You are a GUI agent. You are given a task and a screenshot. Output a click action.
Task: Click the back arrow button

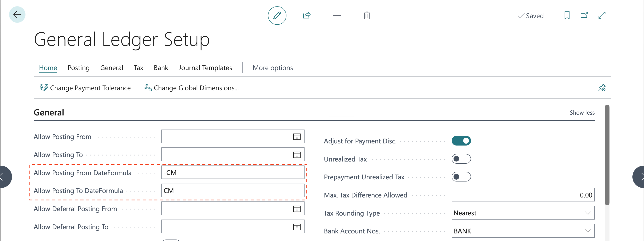pyautogui.click(x=17, y=15)
